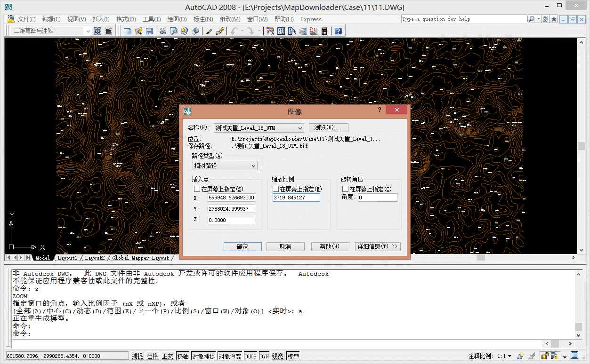The image size is (590, 364).
Task: Open the Express menu
Action: pos(311,19)
